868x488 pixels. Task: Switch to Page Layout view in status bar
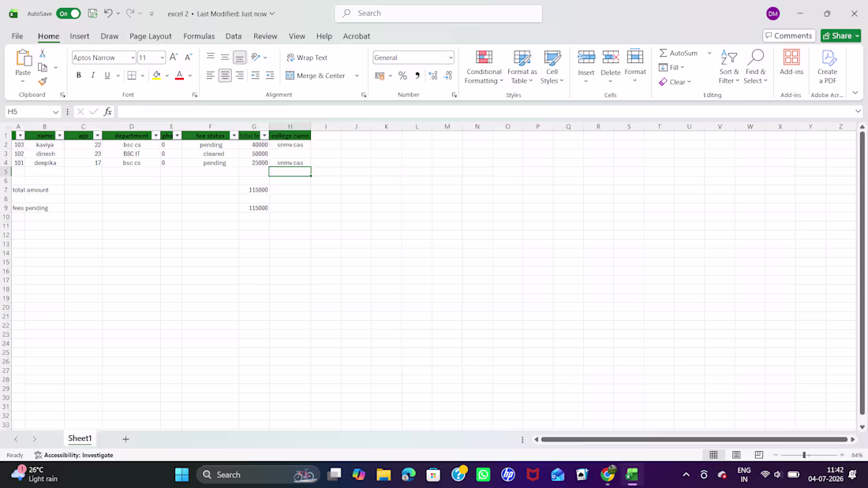point(736,455)
